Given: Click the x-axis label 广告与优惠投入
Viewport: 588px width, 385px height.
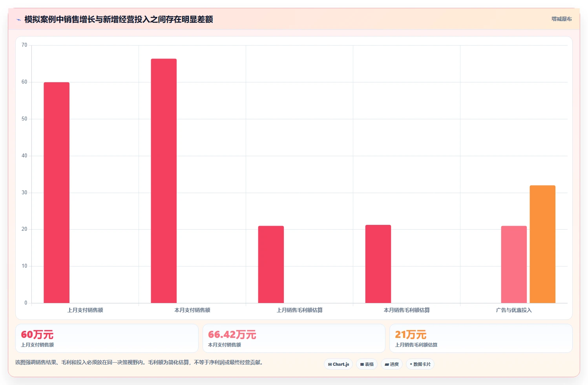Looking at the screenshot, I should [514, 310].
